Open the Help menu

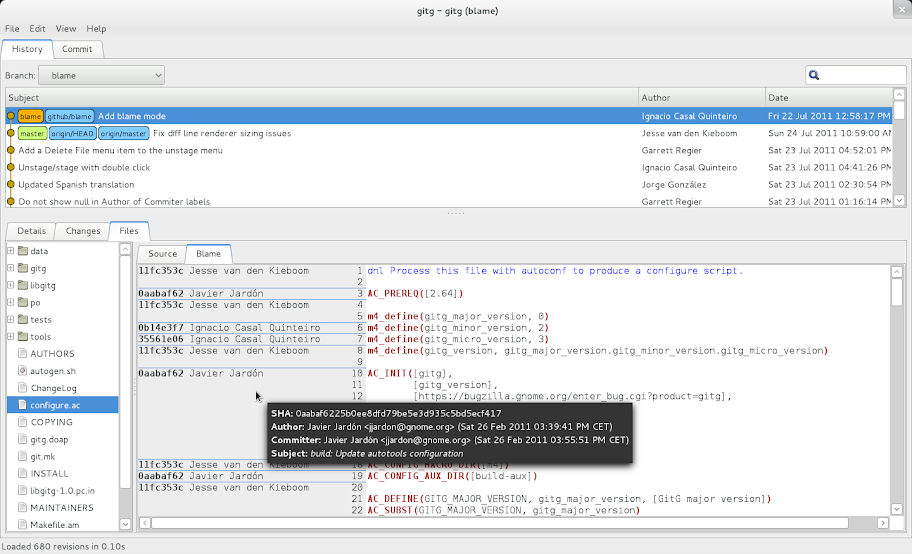96,29
